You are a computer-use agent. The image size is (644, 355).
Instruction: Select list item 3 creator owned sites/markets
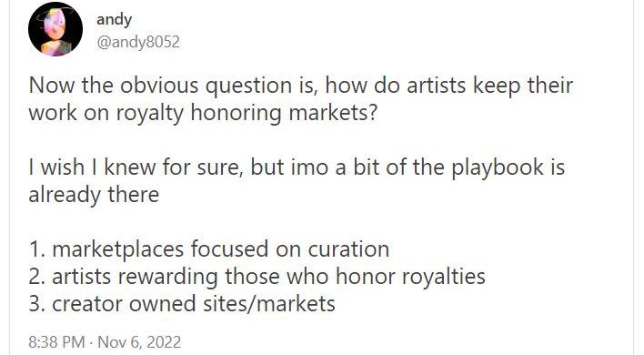click(182, 304)
